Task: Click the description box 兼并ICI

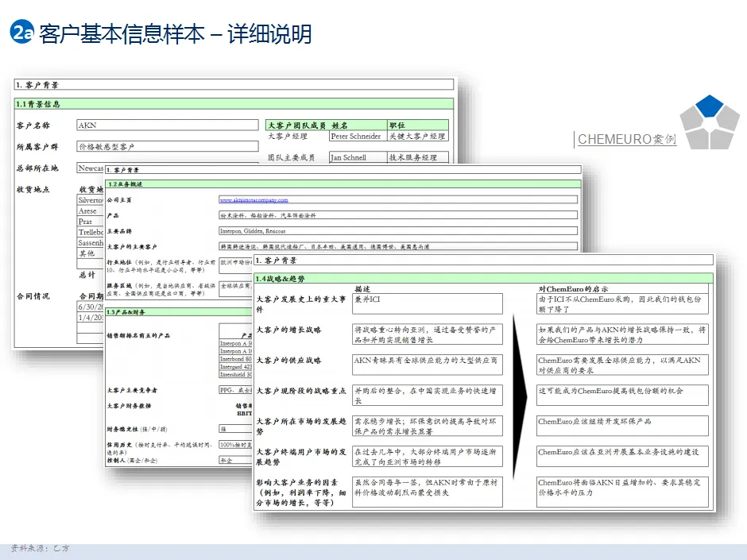Action: 428,303
